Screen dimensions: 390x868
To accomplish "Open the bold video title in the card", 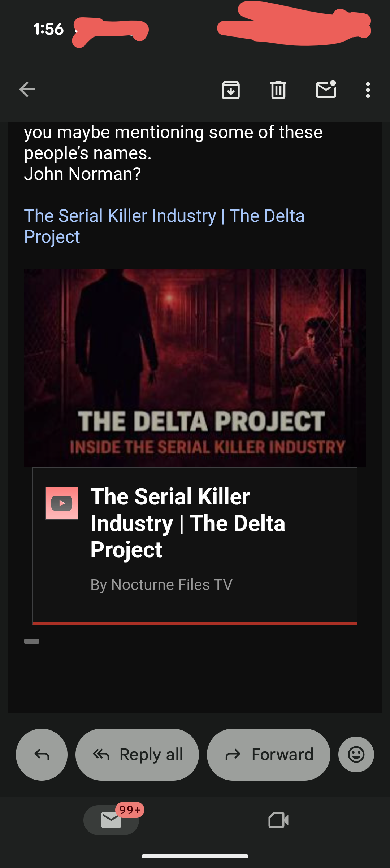I will click(x=188, y=523).
